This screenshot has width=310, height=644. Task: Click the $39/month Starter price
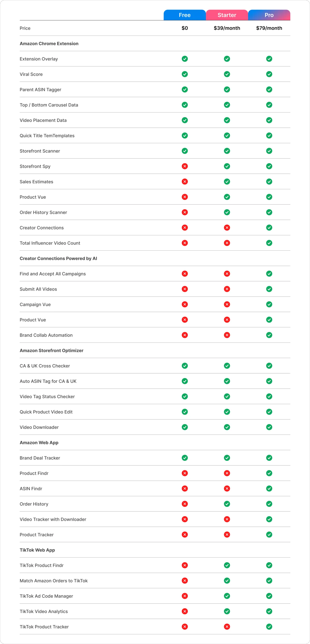pos(227,28)
